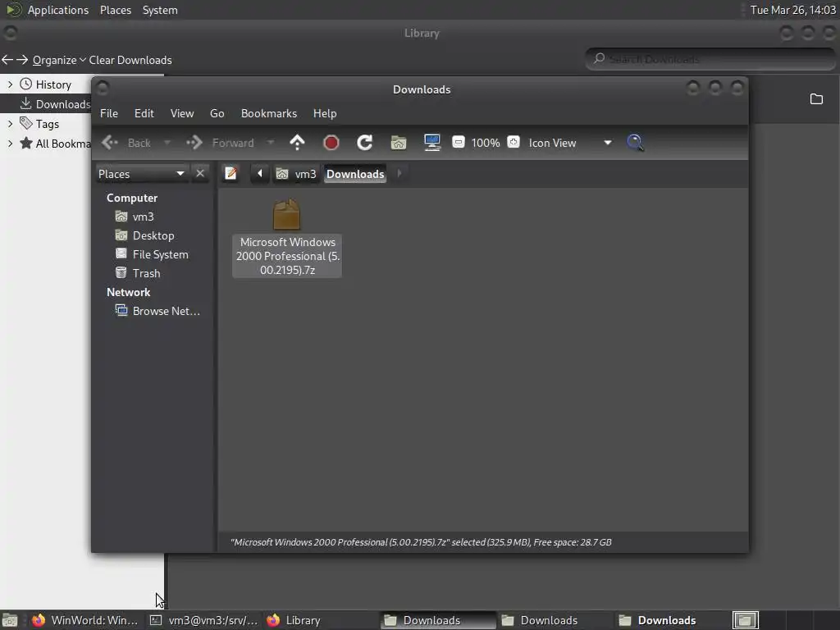
Task: Click 100% zoom level label
Action: click(x=486, y=143)
